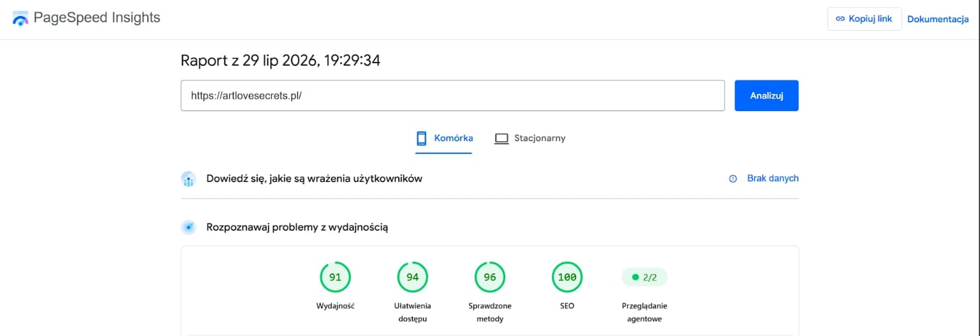Click the performance diagnostics radar icon

pos(188,227)
